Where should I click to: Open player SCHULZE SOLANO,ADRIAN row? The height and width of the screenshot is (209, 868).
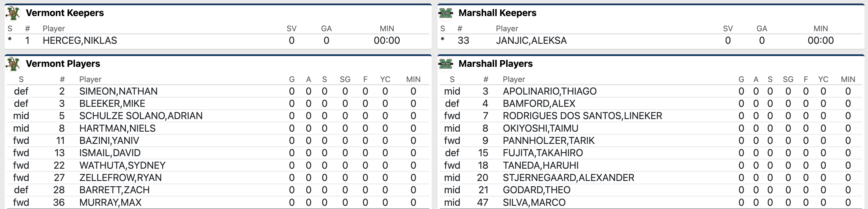[x=141, y=116]
